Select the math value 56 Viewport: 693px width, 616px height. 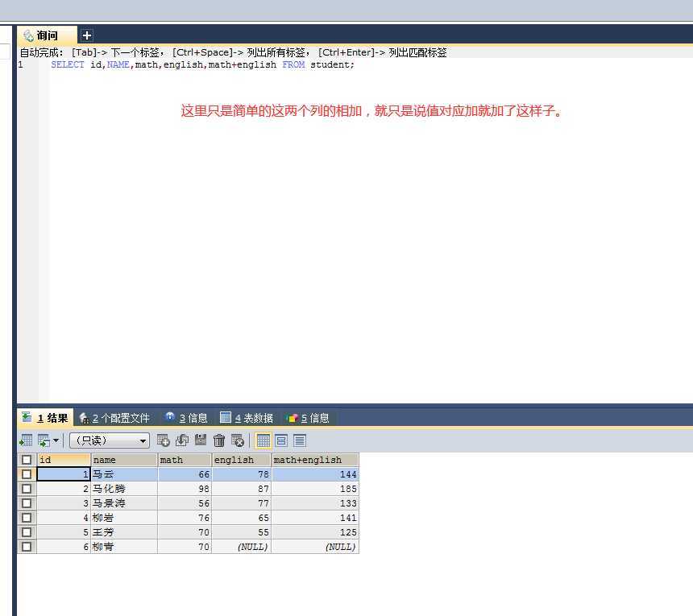coord(185,503)
